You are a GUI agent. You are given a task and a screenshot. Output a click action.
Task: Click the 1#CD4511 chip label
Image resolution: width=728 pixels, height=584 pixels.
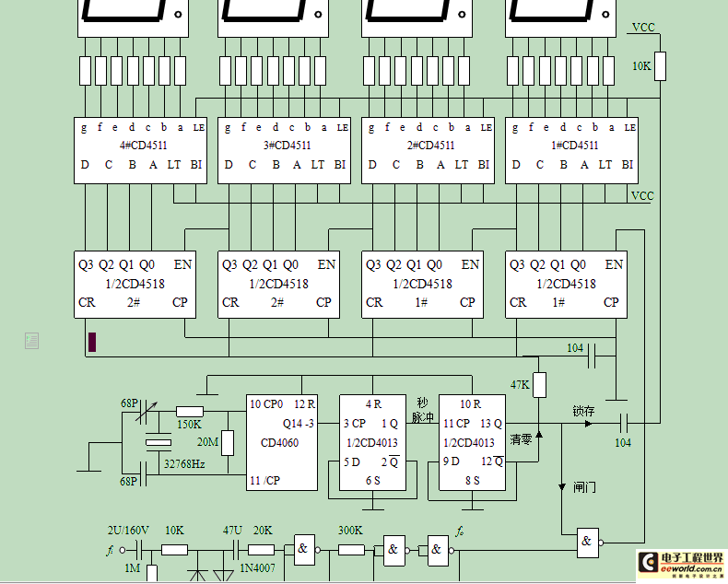point(574,146)
